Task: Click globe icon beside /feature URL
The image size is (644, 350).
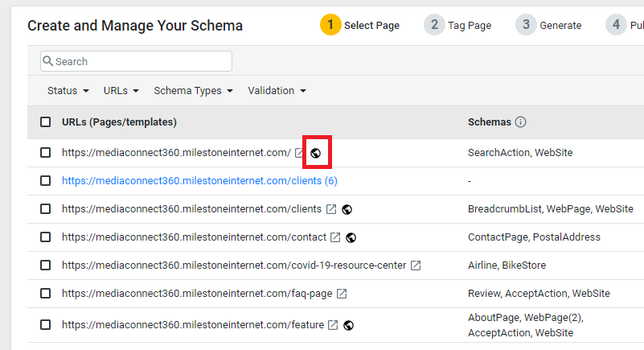Action: 348,325
